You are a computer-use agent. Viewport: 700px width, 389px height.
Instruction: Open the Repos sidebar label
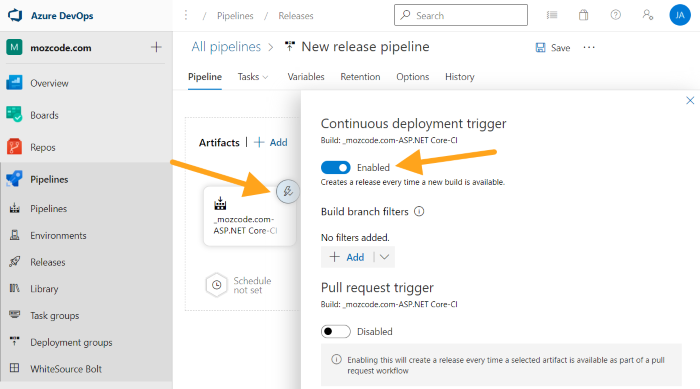pyautogui.click(x=43, y=147)
